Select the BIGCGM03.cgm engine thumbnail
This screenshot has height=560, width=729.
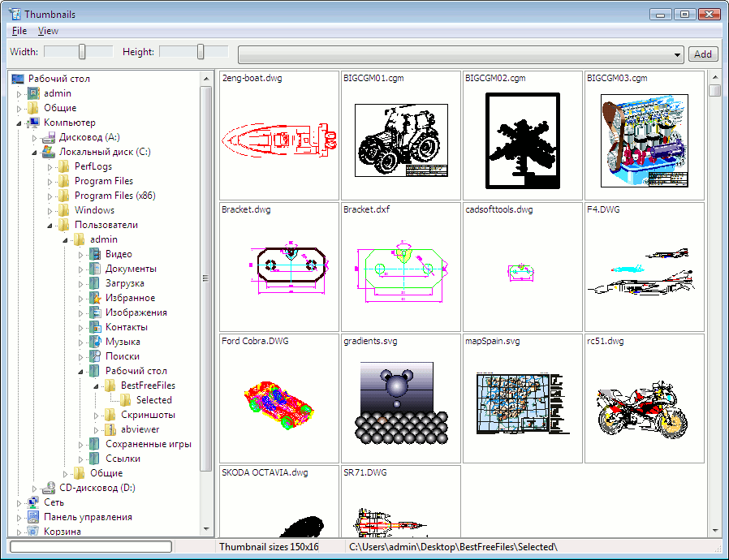pos(645,136)
